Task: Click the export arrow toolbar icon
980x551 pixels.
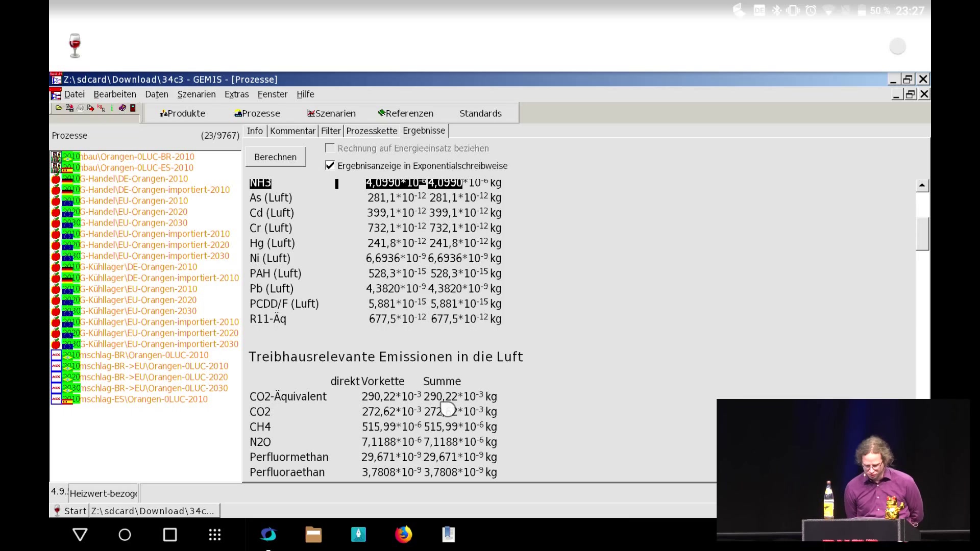Action: 90,108
